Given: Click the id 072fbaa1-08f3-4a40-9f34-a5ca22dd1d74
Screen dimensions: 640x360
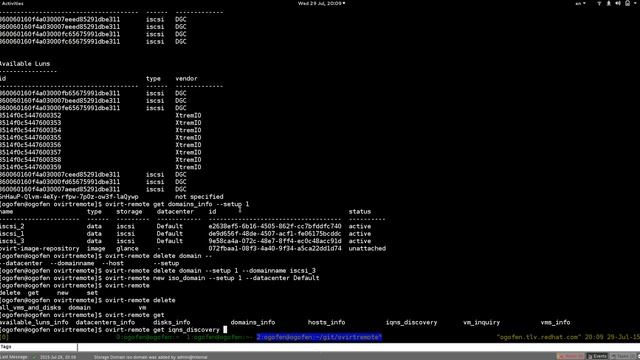Looking at the screenshot, I should (275, 248).
